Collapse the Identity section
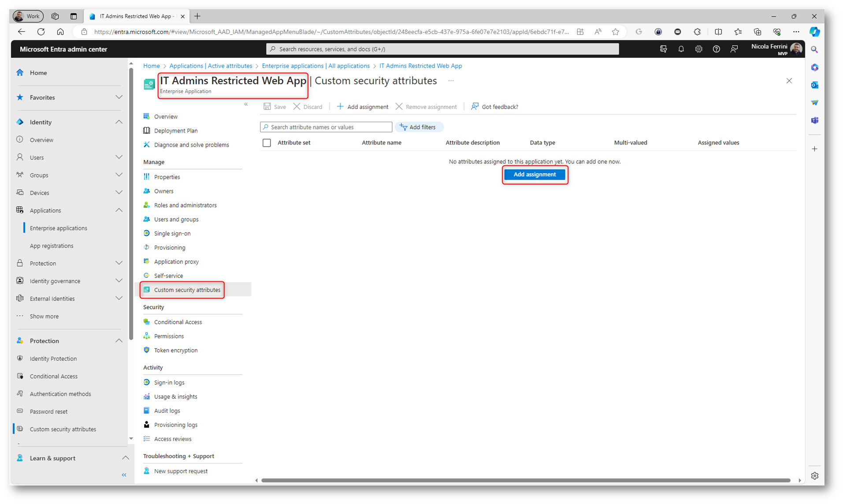The height and width of the screenshot is (504, 843). 119,122
